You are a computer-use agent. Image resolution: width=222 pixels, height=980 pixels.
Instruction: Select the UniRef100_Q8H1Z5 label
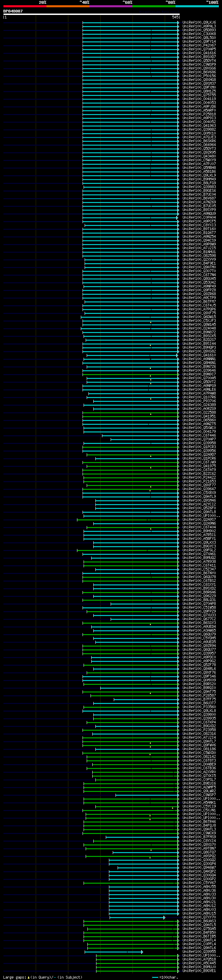tap(199, 91)
